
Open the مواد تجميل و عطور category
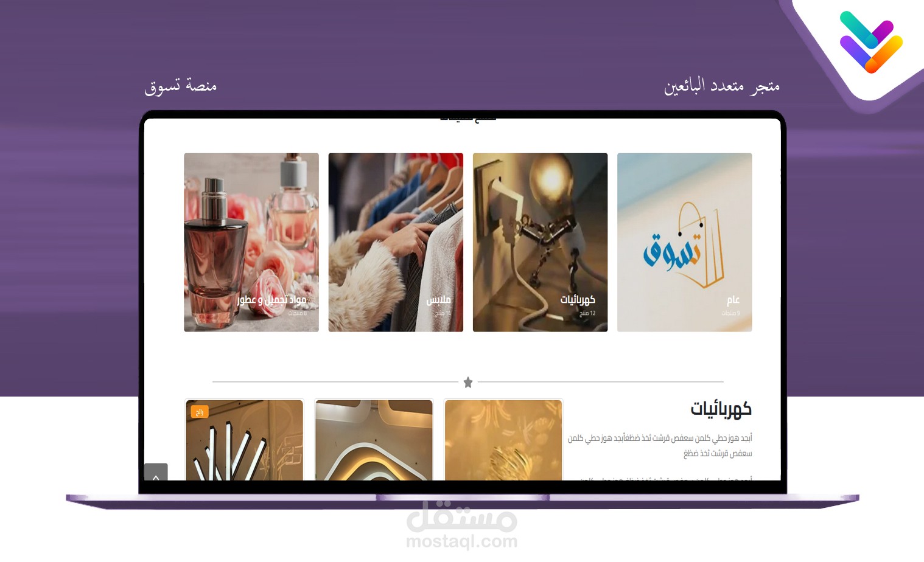251,242
